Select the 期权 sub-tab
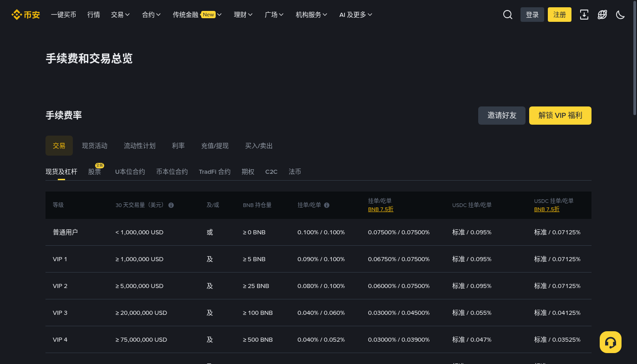 point(248,172)
